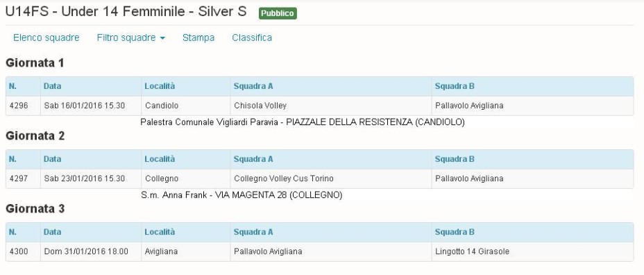The height and width of the screenshot is (275, 644).
Task: Expand the Filtro squadre dropdown
Action: 130,37
